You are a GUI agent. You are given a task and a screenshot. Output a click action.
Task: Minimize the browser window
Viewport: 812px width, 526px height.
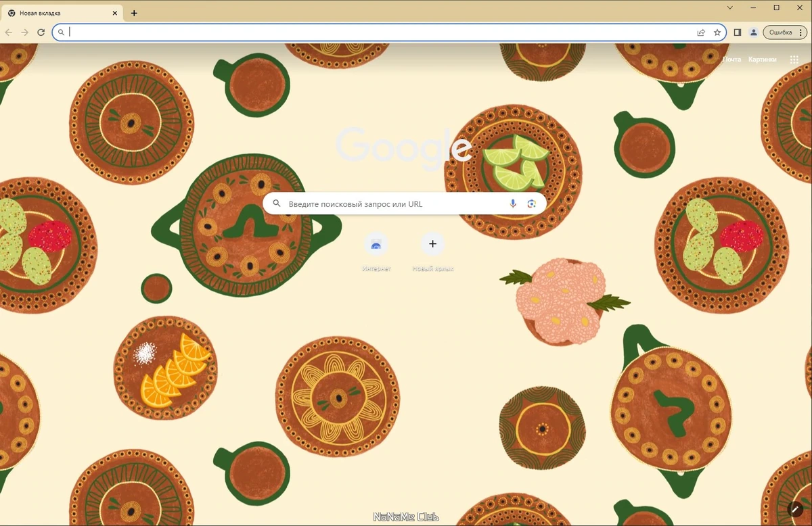753,7
